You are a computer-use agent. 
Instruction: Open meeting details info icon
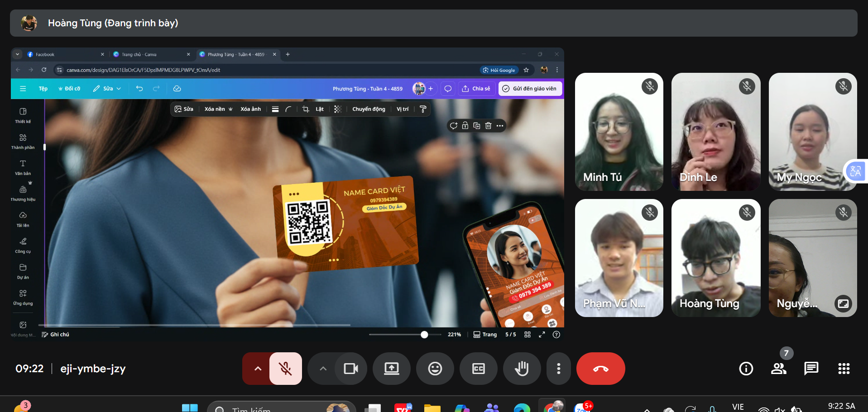pos(746,369)
